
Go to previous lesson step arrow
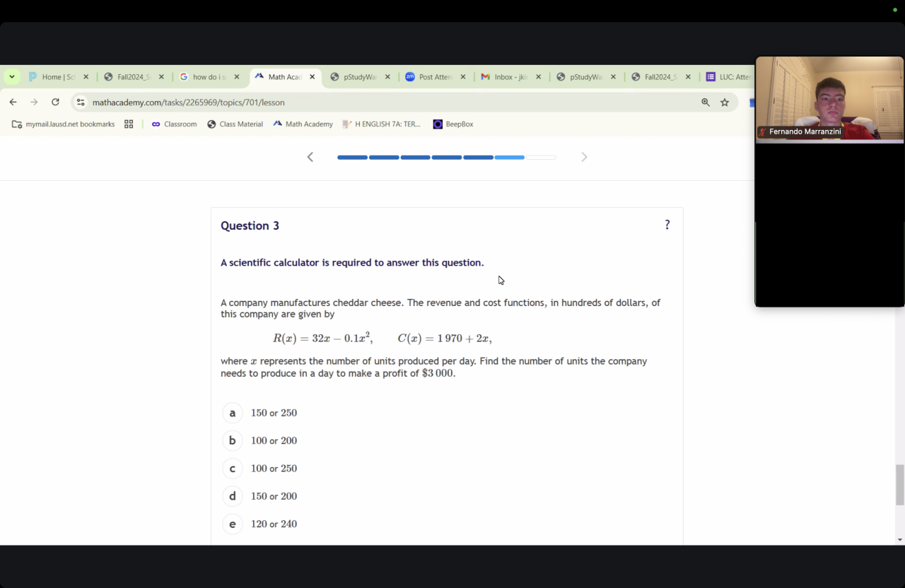(x=310, y=157)
